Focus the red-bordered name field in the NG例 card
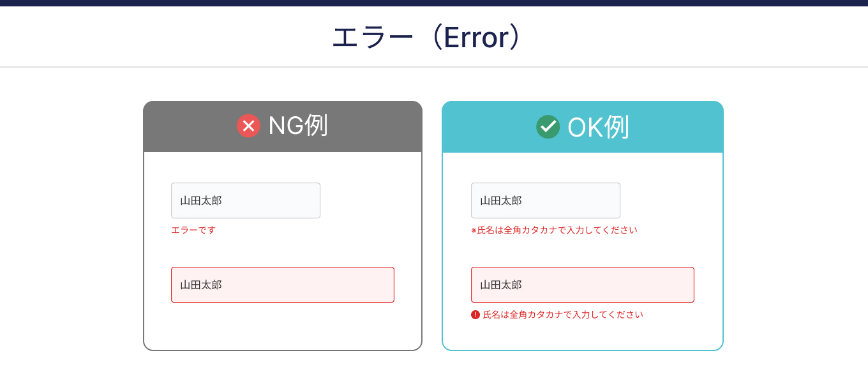Viewport: 868px width, 383px height. click(x=283, y=285)
